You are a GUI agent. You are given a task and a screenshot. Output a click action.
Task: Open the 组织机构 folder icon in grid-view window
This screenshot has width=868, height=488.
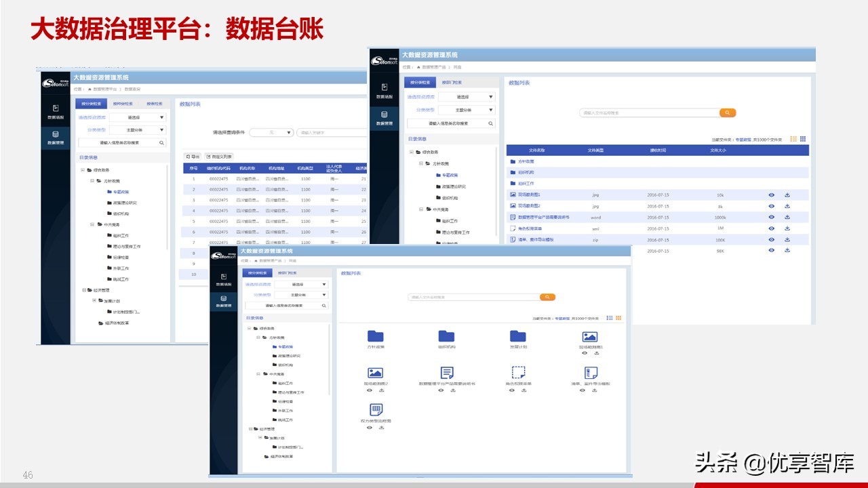pos(446,336)
